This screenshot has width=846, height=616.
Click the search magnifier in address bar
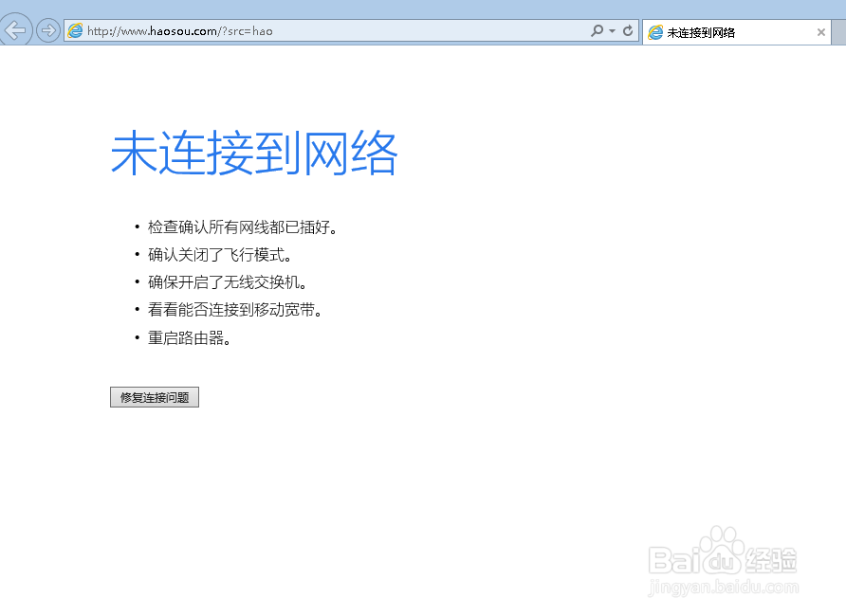tap(597, 30)
